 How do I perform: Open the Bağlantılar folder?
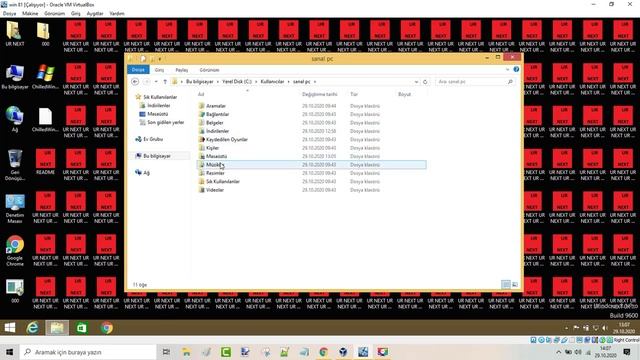[x=217, y=114]
